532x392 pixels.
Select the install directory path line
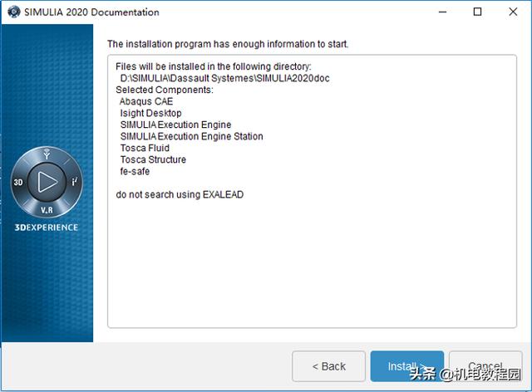[224, 78]
